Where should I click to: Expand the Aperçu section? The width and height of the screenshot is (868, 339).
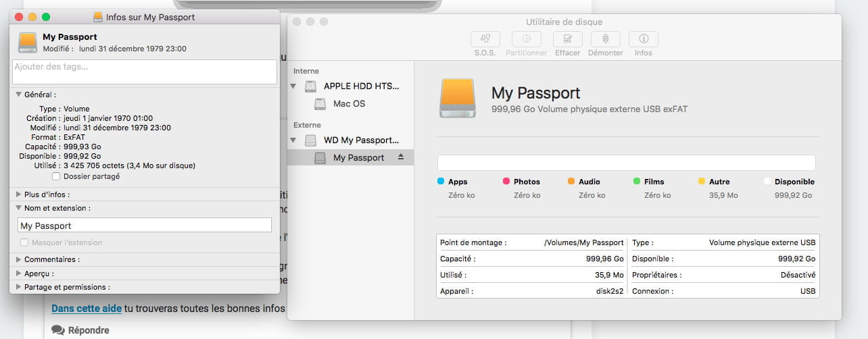19,273
